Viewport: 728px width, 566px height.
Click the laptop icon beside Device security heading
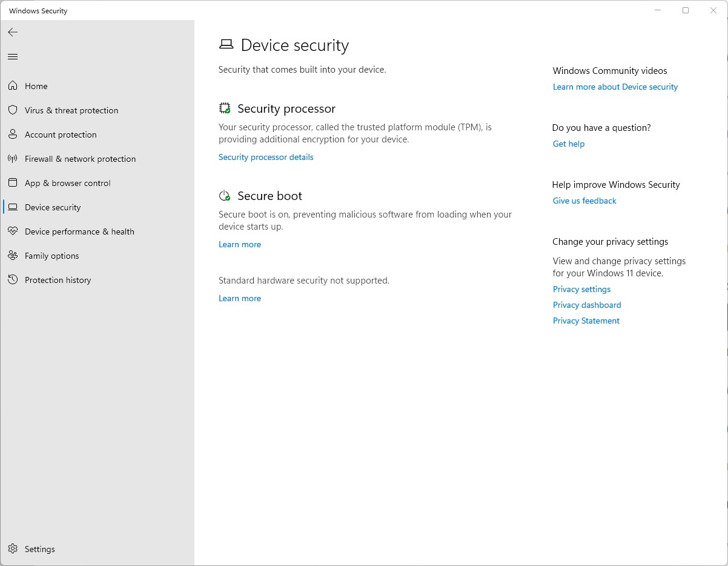click(x=226, y=45)
